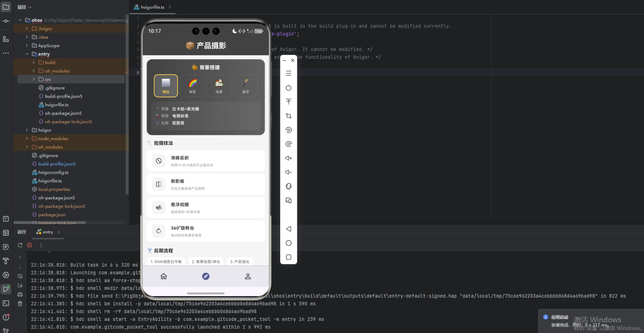The image size is (644, 333).
Task: Expand the AppScope folder
Action: pos(27,45)
